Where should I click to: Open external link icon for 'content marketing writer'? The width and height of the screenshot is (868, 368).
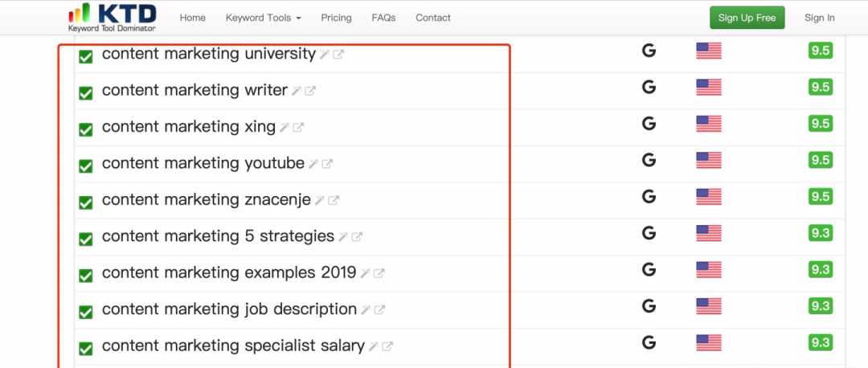(x=310, y=91)
